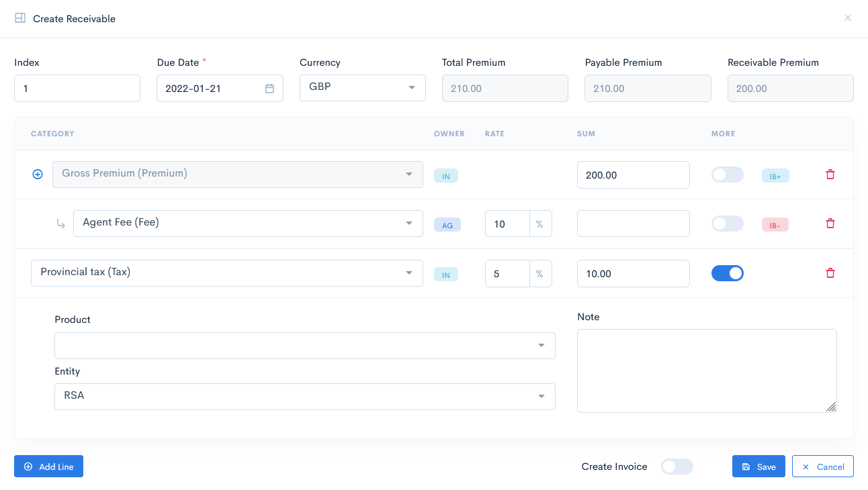Save the receivable
This screenshot has height=490, width=868.
[x=758, y=466]
